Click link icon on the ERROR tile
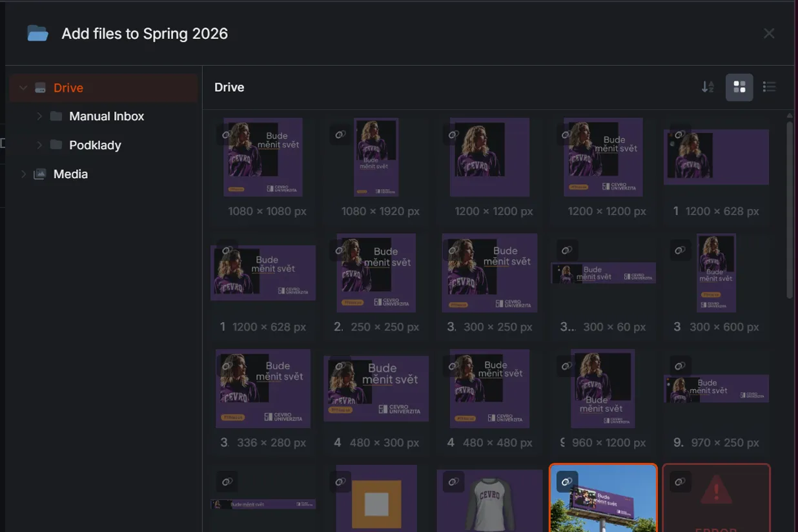This screenshot has height=532, width=798. tap(680, 482)
